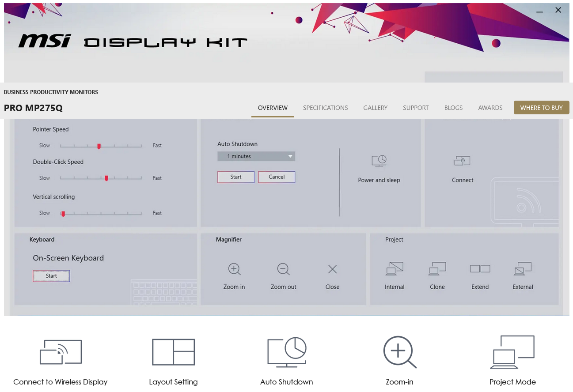This screenshot has width=573, height=392.
Task: Click the Where to Buy button
Action: click(x=542, y=108)
